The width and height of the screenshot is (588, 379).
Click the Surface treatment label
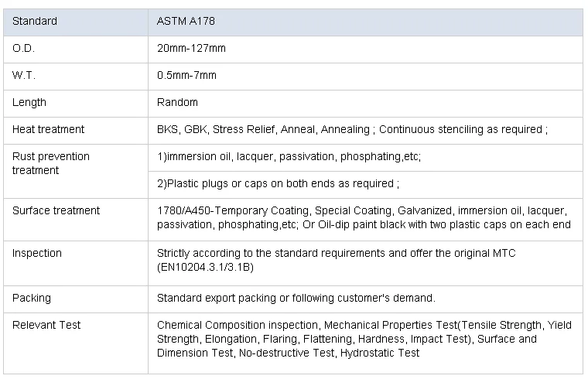tap(56, 210)
